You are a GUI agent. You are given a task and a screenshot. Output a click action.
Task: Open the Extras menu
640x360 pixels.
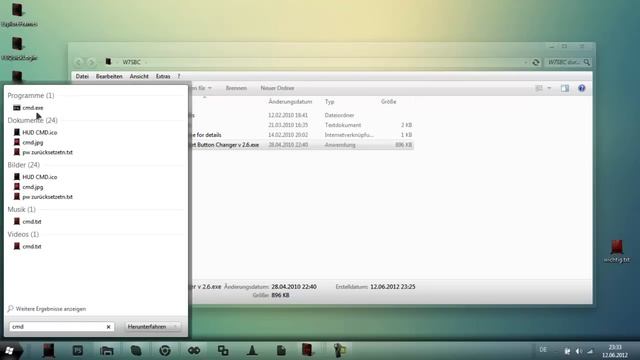point(163,76)
